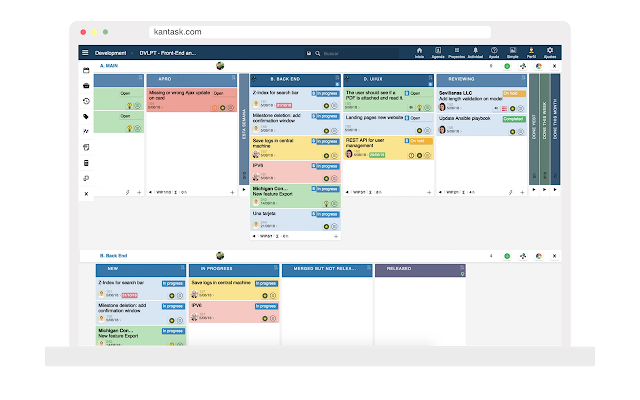Open the notes icon in left sidebar

pyautogui.click(x=86, y=147)
